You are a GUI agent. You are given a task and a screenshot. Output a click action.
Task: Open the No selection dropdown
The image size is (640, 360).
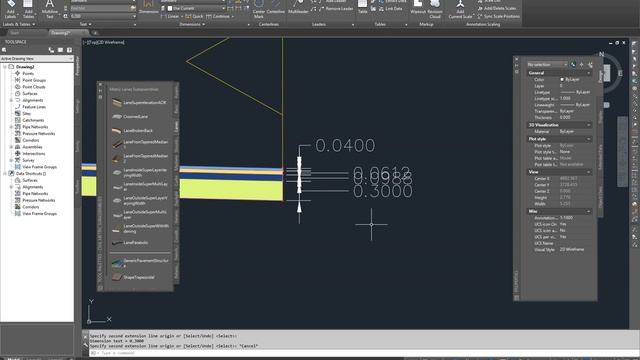point(547,64)
